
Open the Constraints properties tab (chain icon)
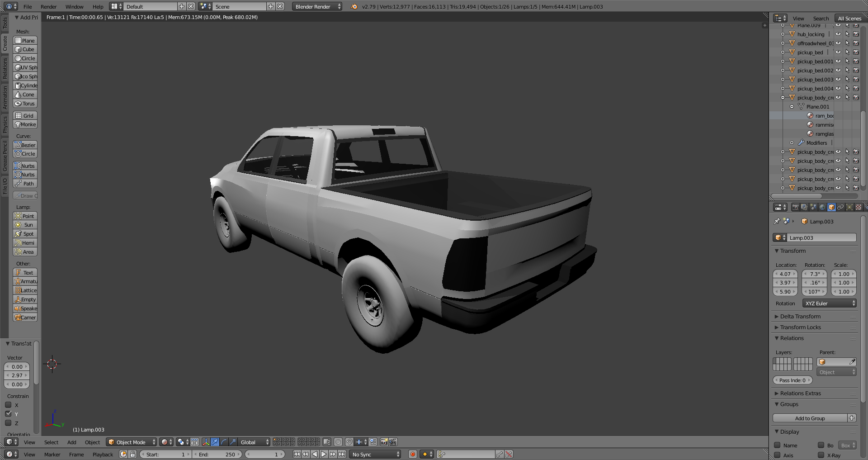point(840,207)
